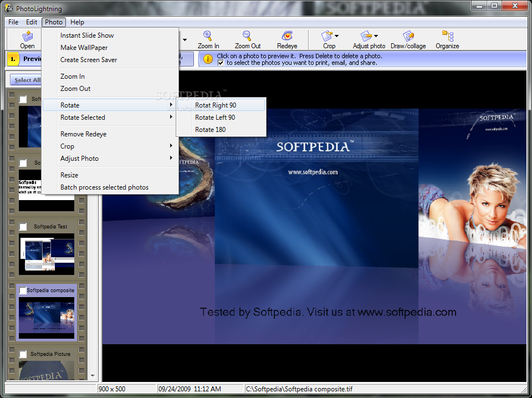This screenshot has height=398, width=532.
Task: Click the step 1 Preview button
Action: (x=24, y=59)
